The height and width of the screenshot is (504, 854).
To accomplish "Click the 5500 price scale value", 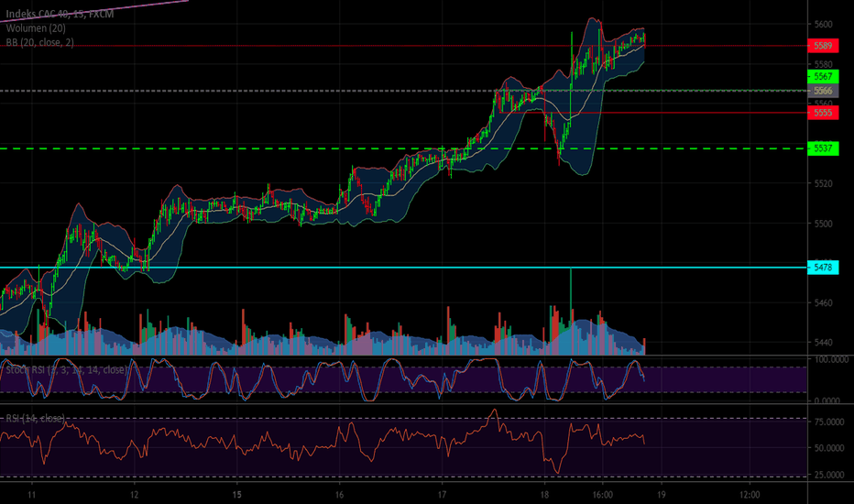I will click(x=823, y=224).
